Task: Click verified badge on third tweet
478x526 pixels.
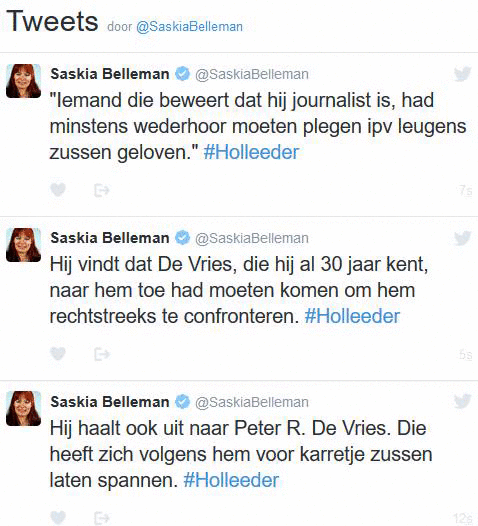Action: click(182, 402)
